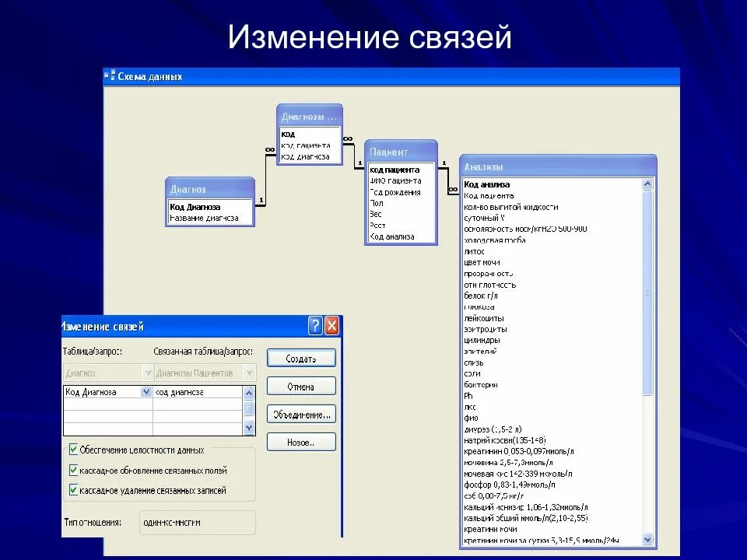
Task: Select ФИО пациента field
Action: point(395,180)
